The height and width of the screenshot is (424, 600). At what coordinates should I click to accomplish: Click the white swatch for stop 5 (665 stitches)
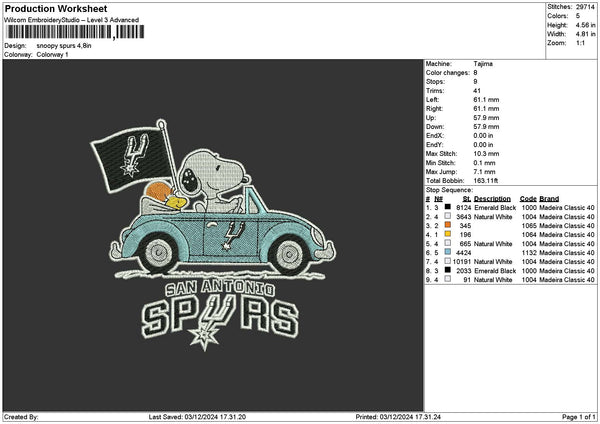point(447,243)
